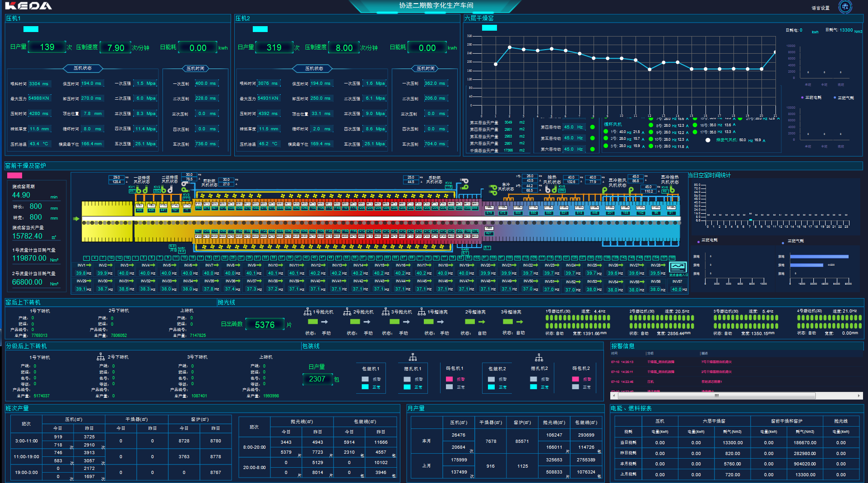
Task: Click the 1号 circulation fan status light
Action: coord(606,132)
